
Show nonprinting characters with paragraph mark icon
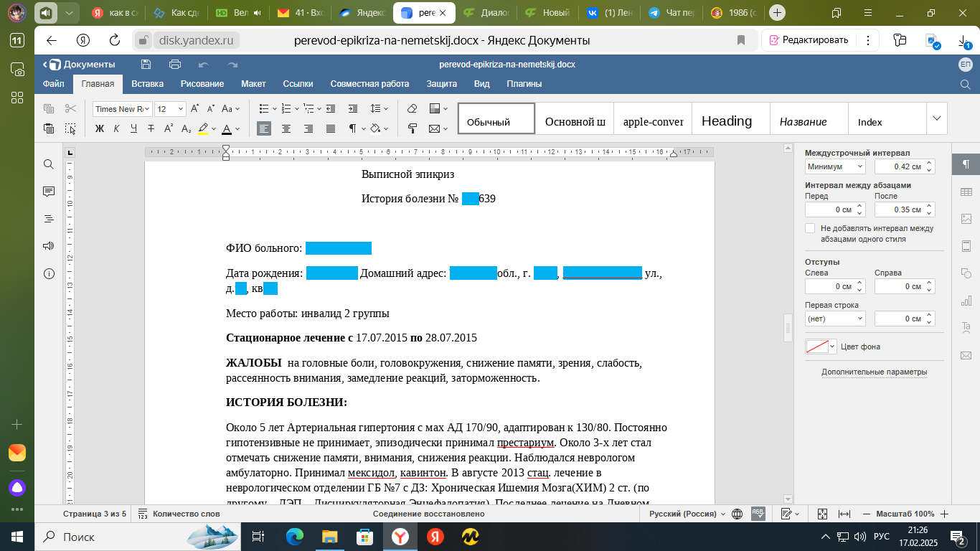coord(351,127)
